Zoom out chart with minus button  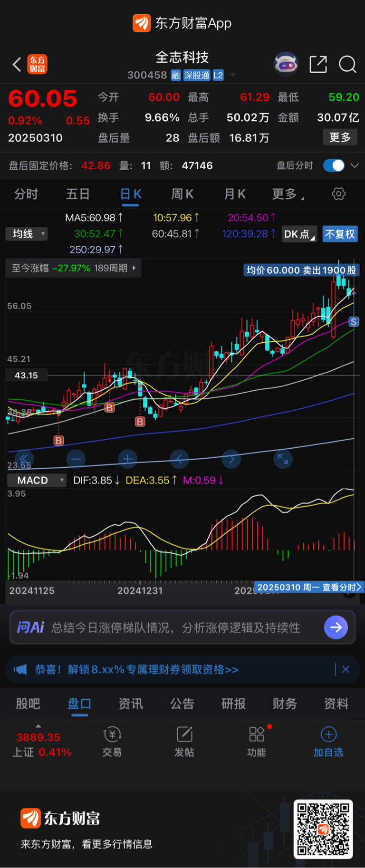(x=76, y=459)
